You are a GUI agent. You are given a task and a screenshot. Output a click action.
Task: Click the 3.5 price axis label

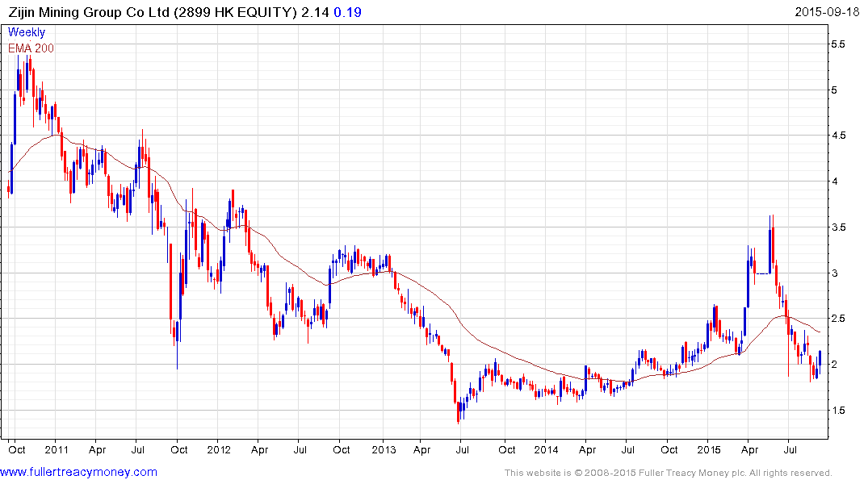pyautogui.click(x=838, y=227)
